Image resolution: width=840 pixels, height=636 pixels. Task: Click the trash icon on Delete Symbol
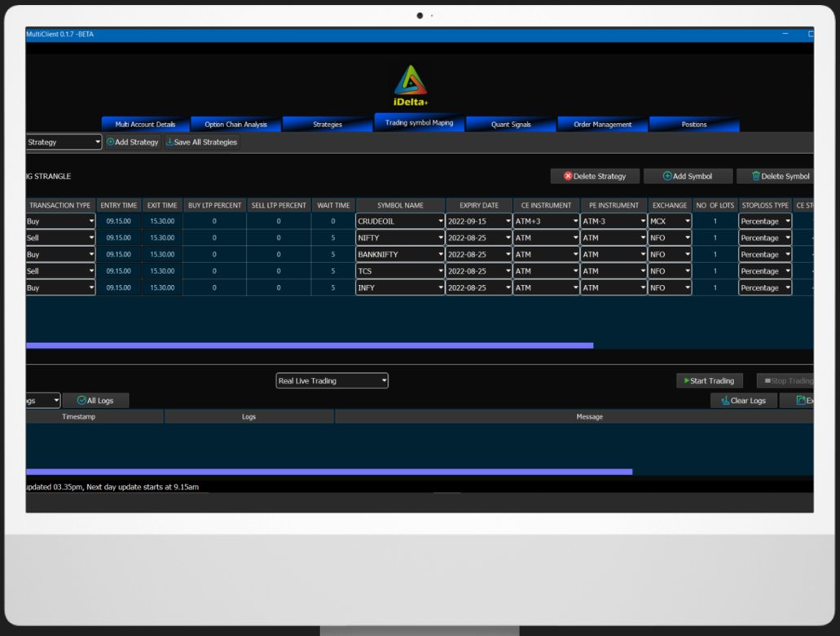(756, 176)
